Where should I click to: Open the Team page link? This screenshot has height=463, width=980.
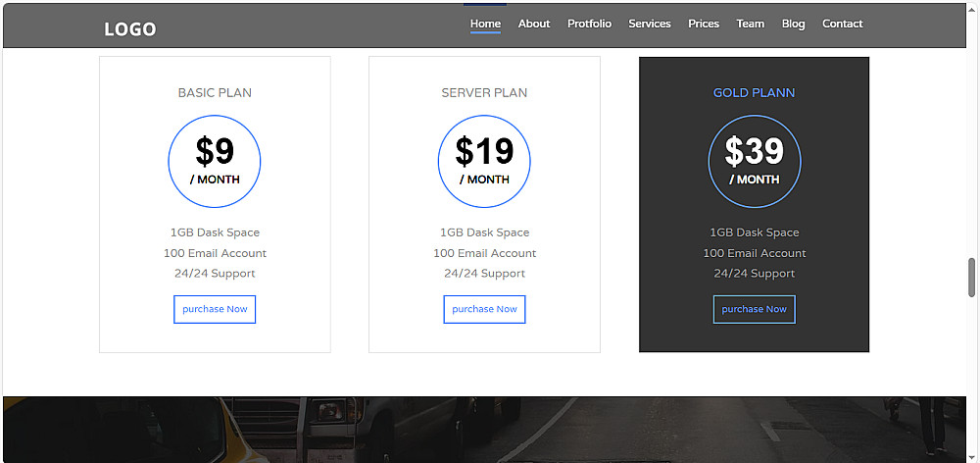click(x=751, y=24)
